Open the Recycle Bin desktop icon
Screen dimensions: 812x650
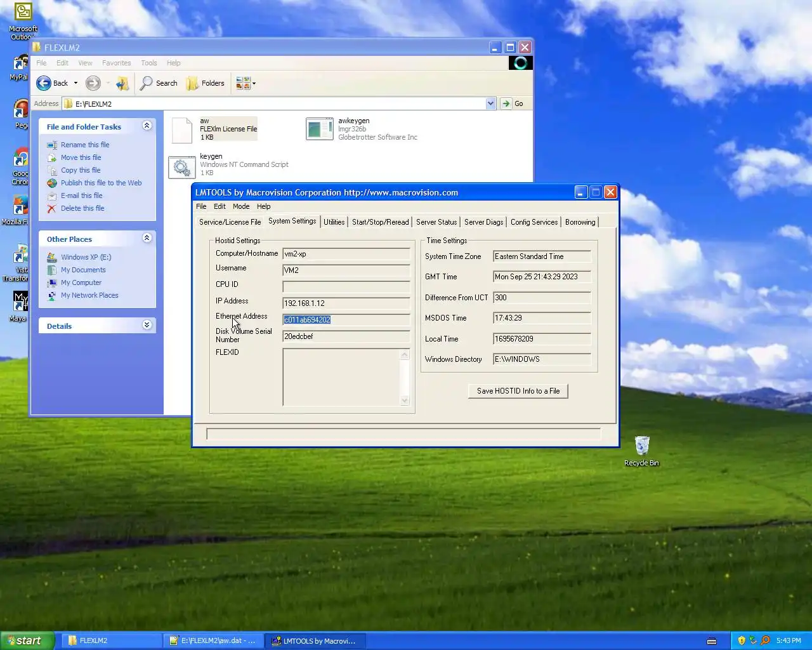pyautogui.click(x=641, y=451)
